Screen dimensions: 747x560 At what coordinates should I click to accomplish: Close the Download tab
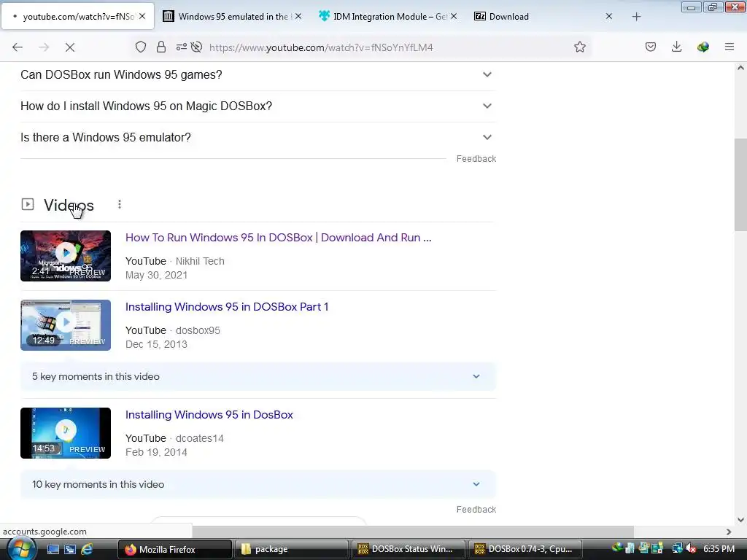(609, 17)
